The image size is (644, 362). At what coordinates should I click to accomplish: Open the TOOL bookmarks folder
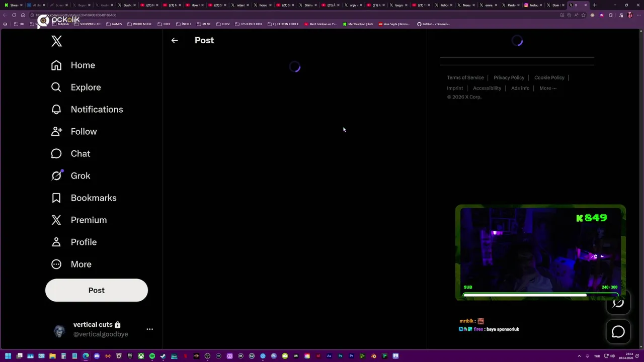point(164,24)
